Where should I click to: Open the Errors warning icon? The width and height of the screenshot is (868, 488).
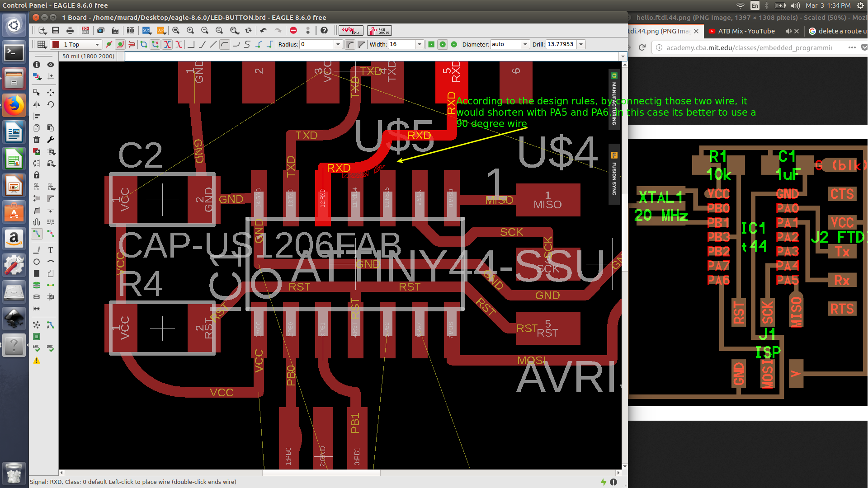tap(37, 361)
